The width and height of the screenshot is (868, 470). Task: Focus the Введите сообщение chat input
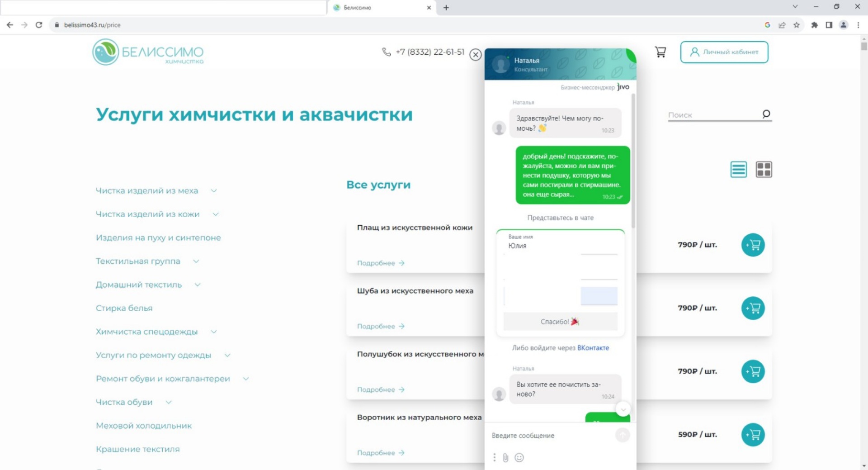point(552,436)
